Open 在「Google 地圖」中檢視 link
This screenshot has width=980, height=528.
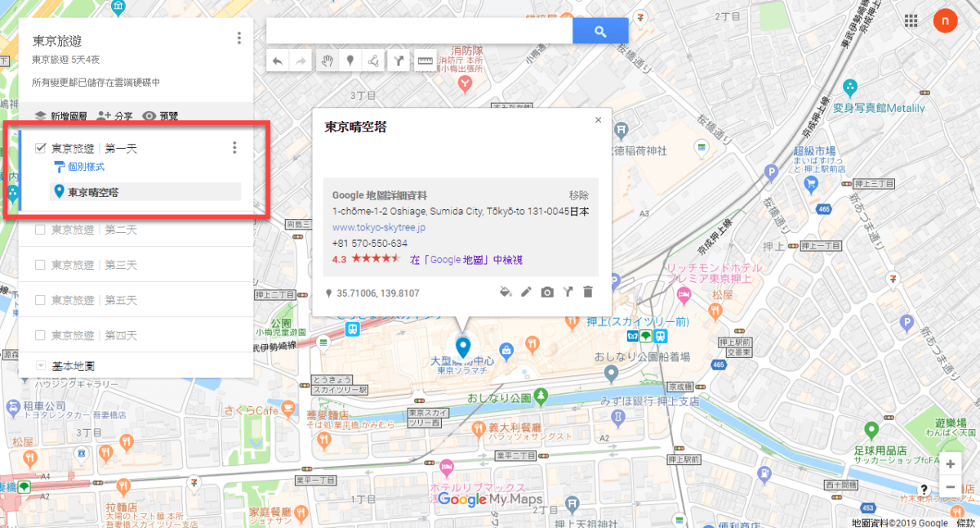[466, 260]
